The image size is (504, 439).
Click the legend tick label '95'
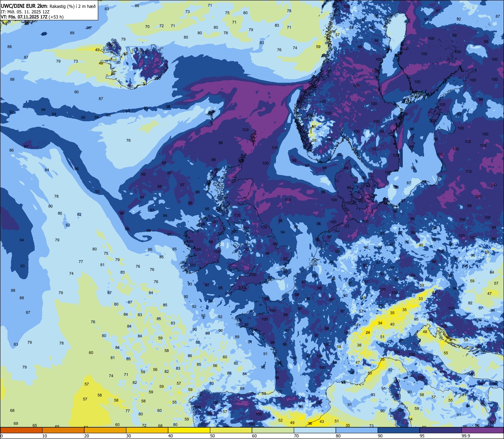point(422,436)
